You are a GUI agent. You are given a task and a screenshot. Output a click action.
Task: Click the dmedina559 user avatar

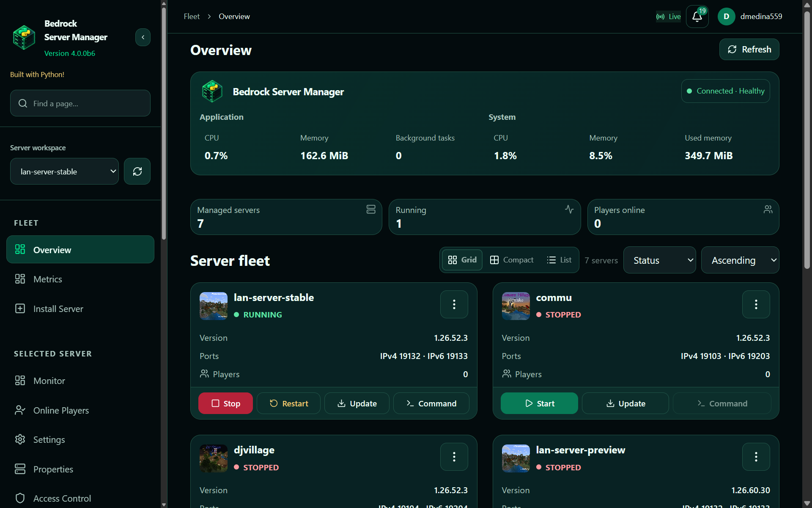pos(726,17)
